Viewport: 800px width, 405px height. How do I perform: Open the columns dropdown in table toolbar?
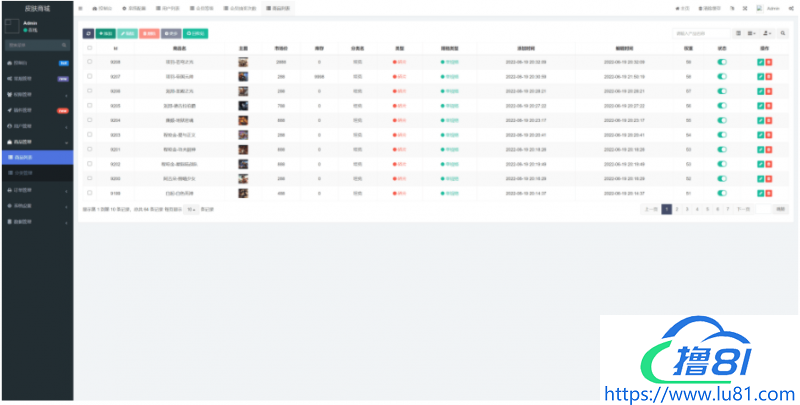pos(753,33)
